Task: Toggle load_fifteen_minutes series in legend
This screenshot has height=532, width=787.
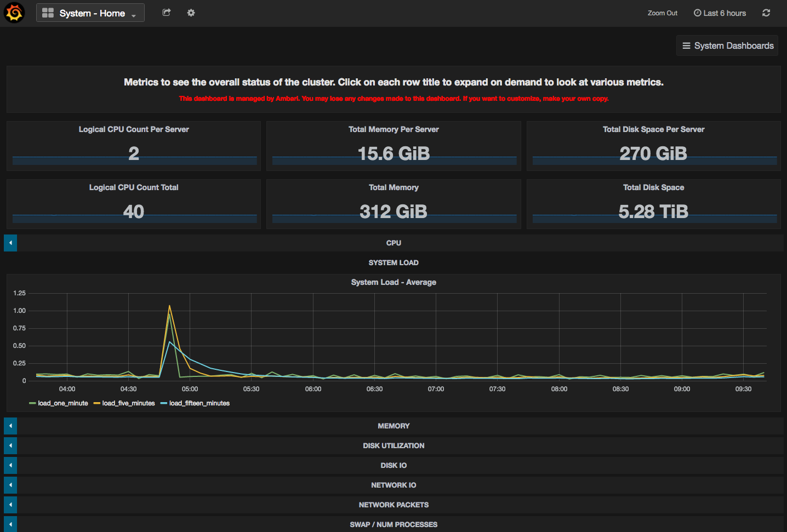Action: coord(199,403)
